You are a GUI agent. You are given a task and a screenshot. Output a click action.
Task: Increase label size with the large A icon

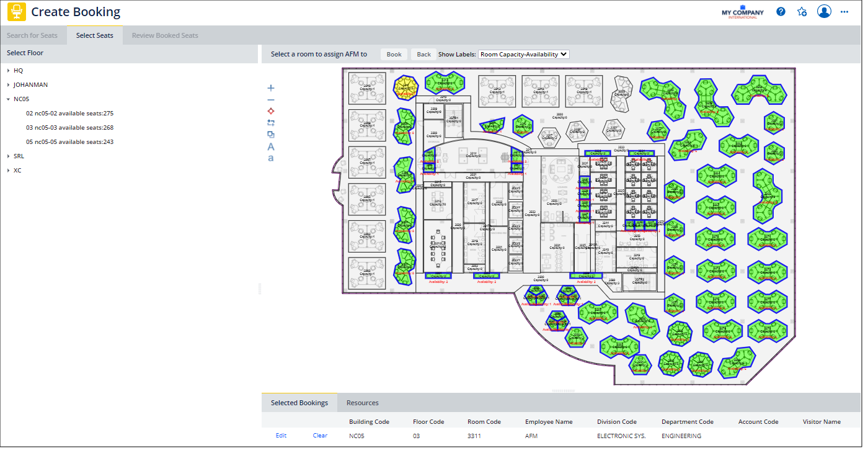coord(270,147)
